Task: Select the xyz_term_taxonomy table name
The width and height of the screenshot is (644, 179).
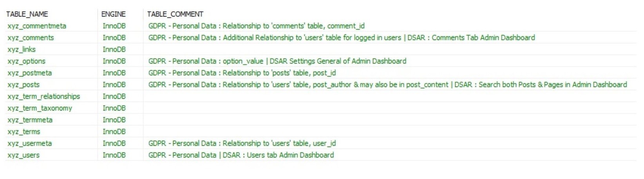Action: click(40, 108)
